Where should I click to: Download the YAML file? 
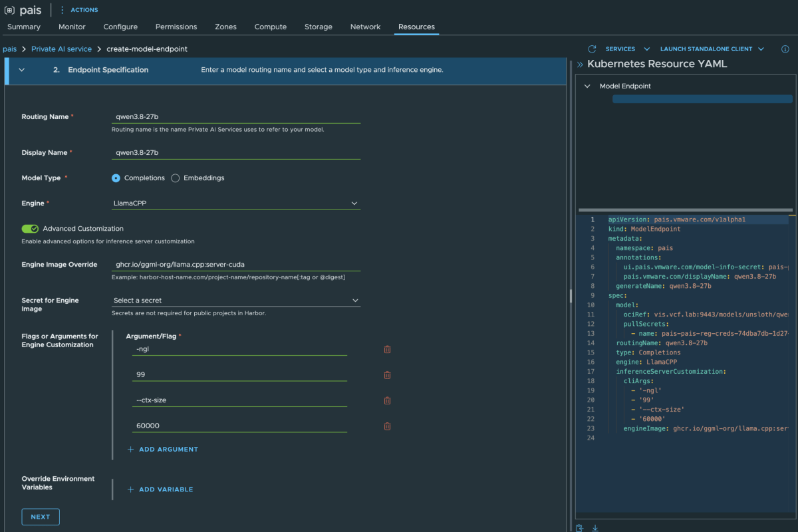pyautogui.click(x=595, y=528)
